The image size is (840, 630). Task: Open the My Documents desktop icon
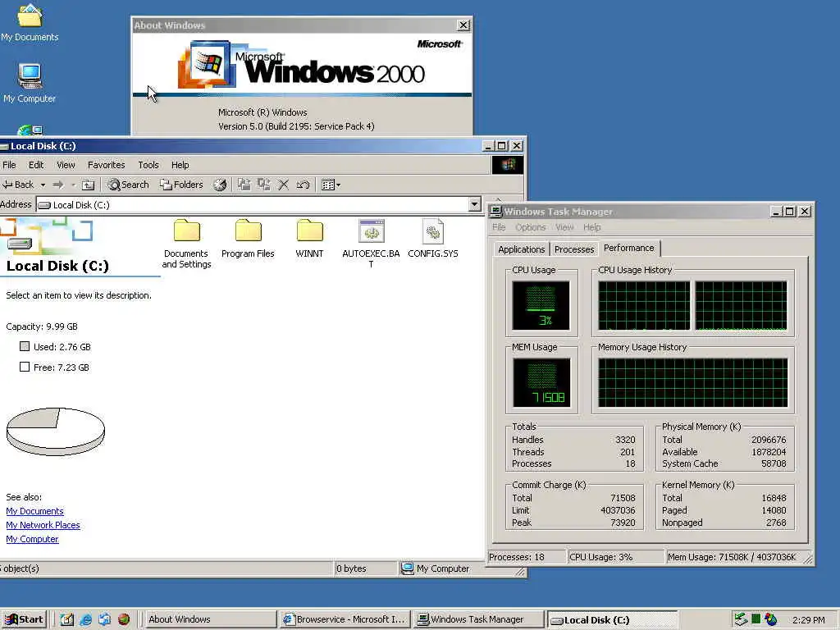pyautogui.click(x=30, y=22)
